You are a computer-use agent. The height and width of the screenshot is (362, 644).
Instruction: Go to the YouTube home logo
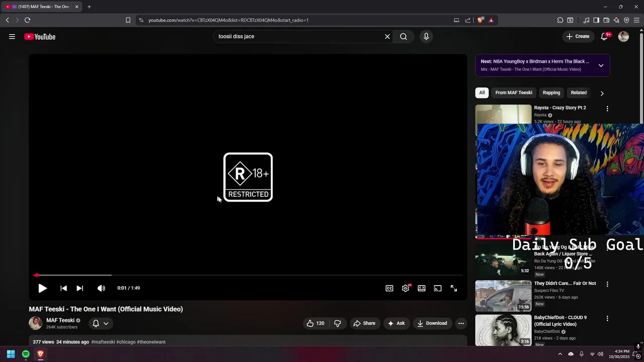coord(40,36)
